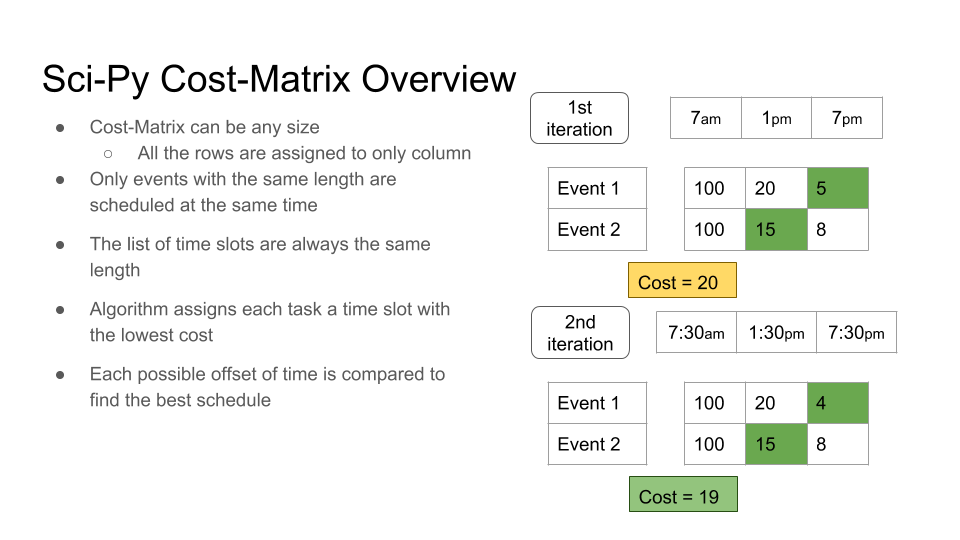This screenshot has width=960, height=540.
Task: Click the 7am time slot cell
Action: click(706, 118)
